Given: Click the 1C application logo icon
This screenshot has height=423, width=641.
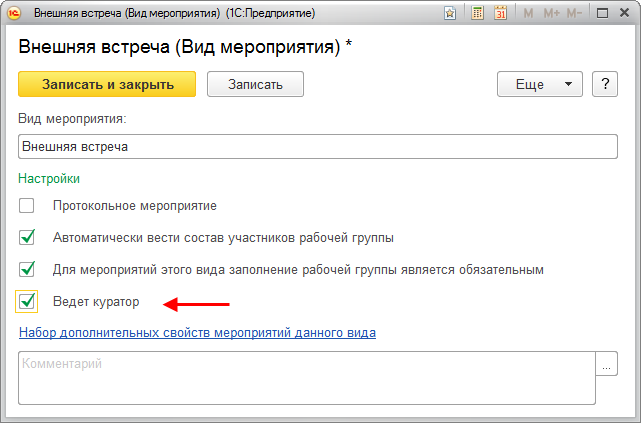Looking at the screenshot, I should click(x=15, y=13).
